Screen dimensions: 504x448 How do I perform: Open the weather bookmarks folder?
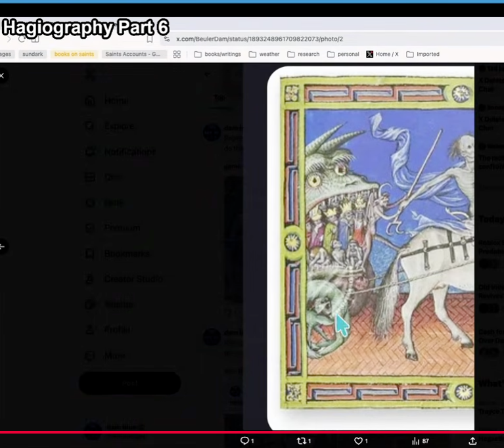point(264,55)
